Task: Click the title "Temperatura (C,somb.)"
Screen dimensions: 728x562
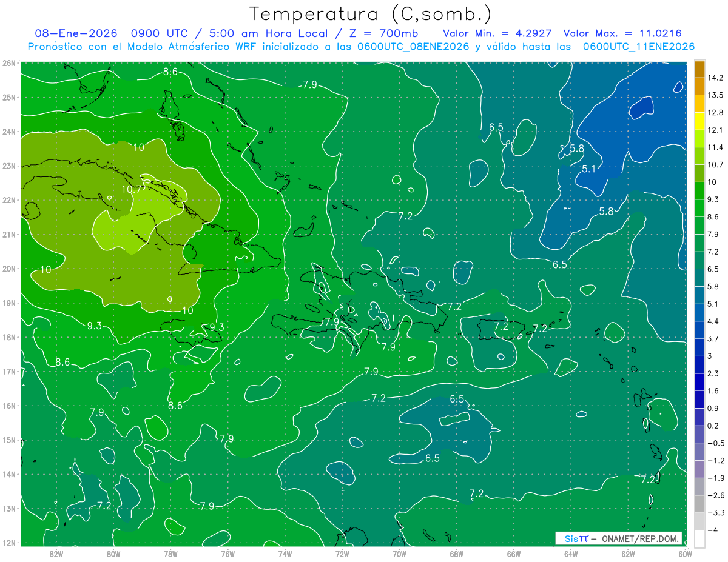Action: point(370,15)
